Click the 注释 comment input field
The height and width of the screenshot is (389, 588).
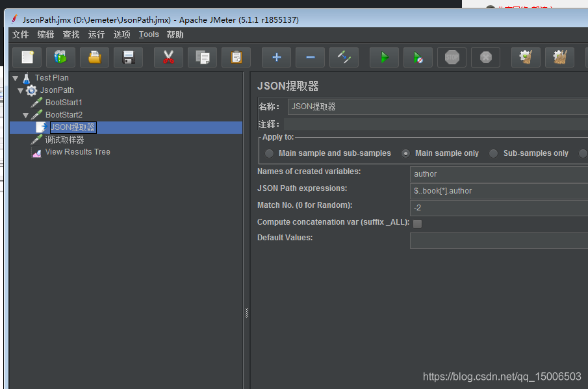436,124
